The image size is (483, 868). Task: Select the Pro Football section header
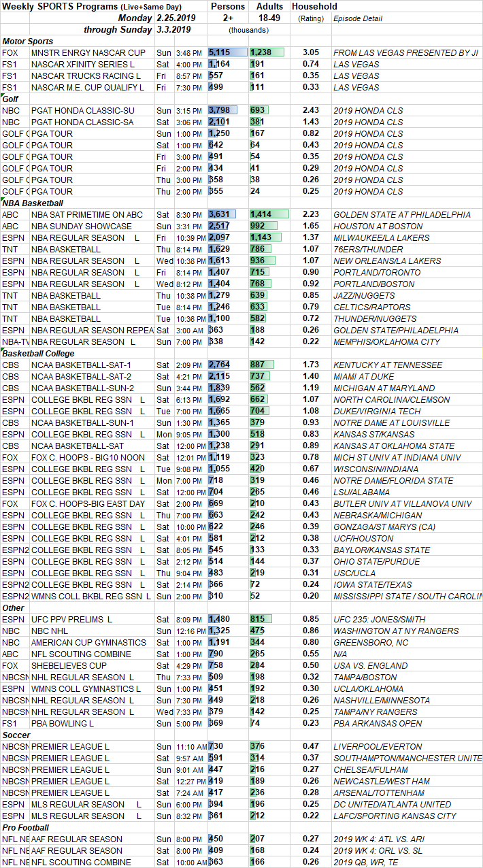pos(25,828)
